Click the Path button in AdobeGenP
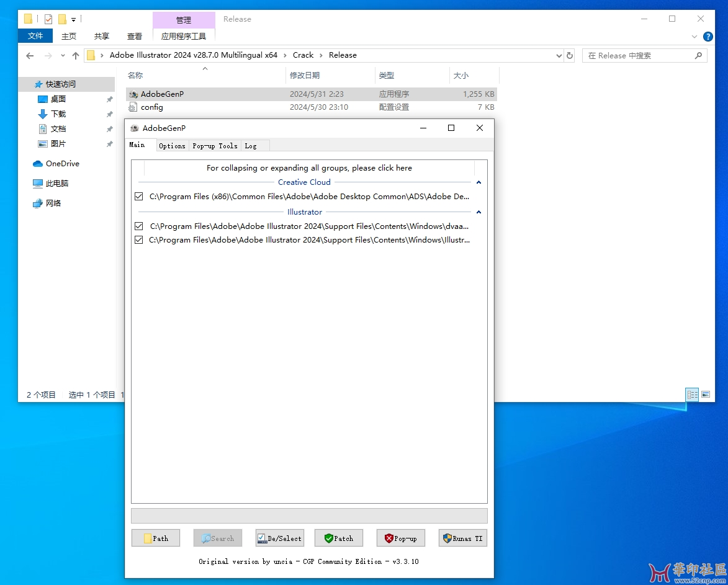Screen dimensions: 728x585 pos(156,538)
